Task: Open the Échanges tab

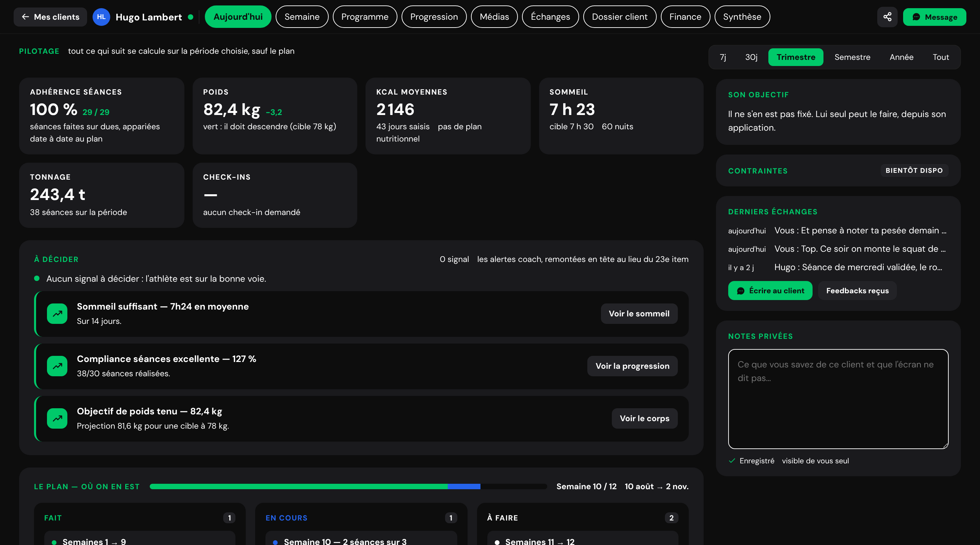Action: (x=551, y=17)
